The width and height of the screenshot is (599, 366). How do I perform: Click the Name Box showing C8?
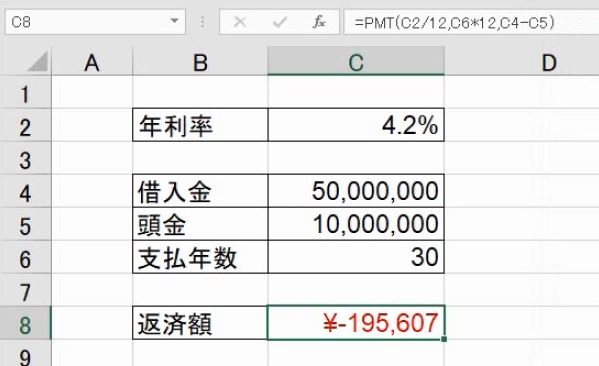[x=95, y=22]
